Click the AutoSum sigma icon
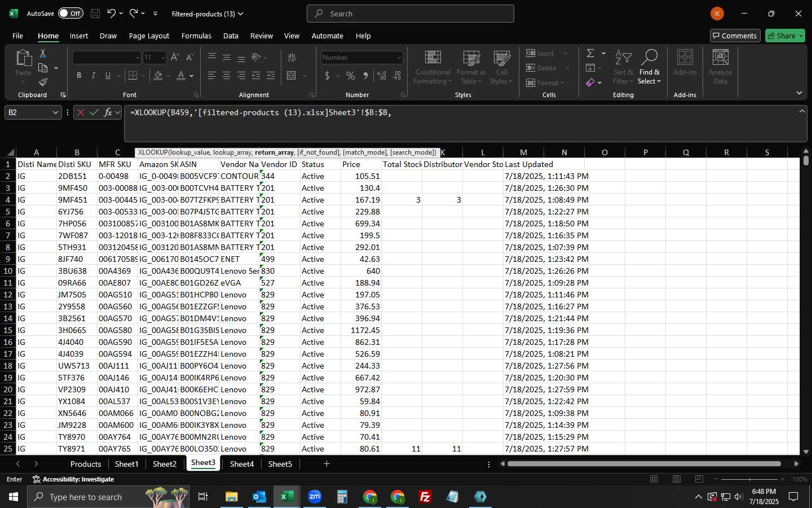 [590, 53]
